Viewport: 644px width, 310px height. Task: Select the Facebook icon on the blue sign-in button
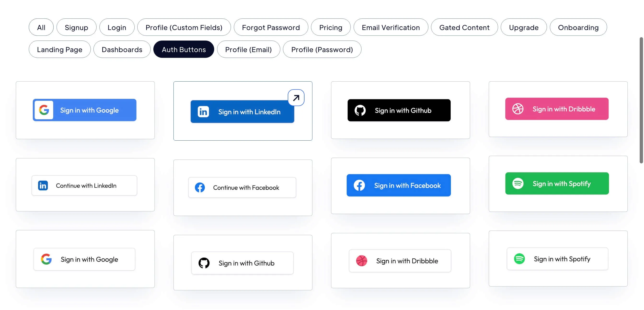tap(359, 185)
